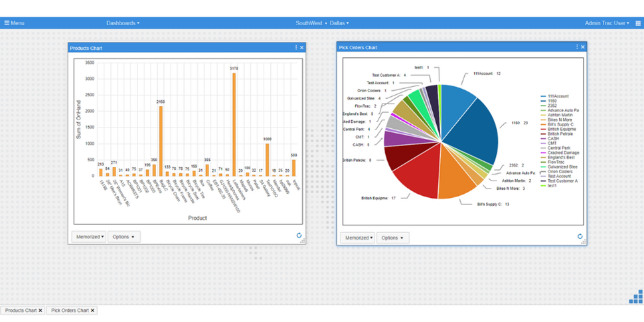
Task: Refresh the Products Chart widget
Action: 299,235
